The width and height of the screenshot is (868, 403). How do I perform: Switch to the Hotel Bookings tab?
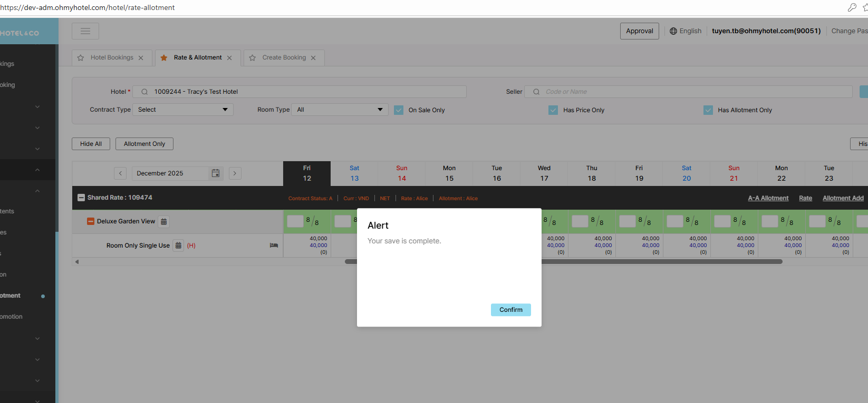[x=112, y=58]
